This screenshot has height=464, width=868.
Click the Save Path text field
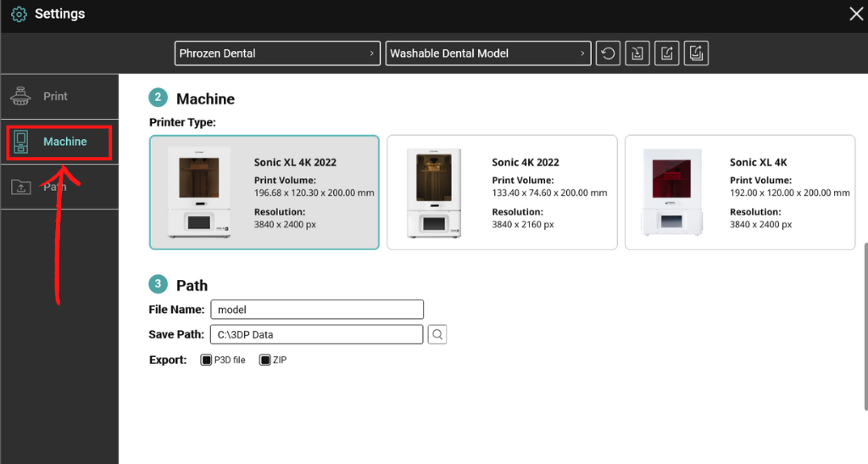(317, 334)
